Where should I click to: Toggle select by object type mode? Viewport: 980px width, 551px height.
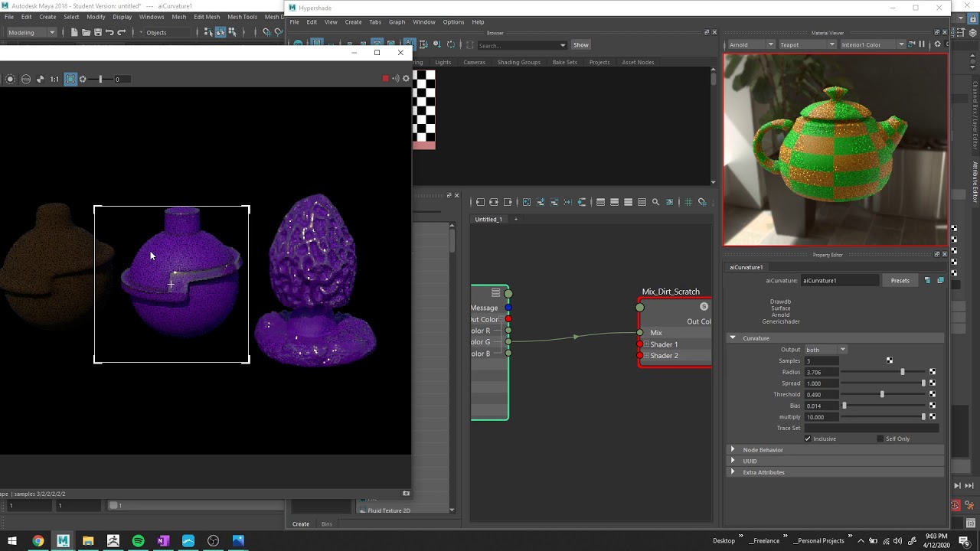pyautogui.click(x=220, y=32)
